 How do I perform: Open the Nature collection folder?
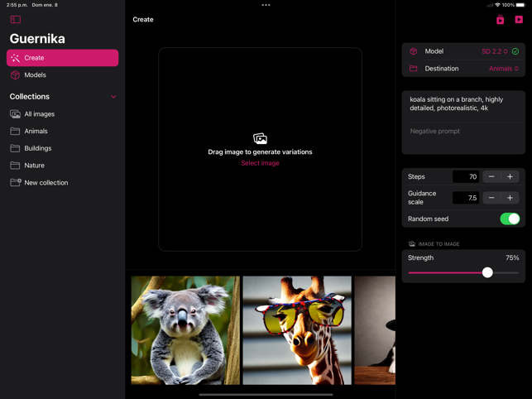tap(62, 166)
